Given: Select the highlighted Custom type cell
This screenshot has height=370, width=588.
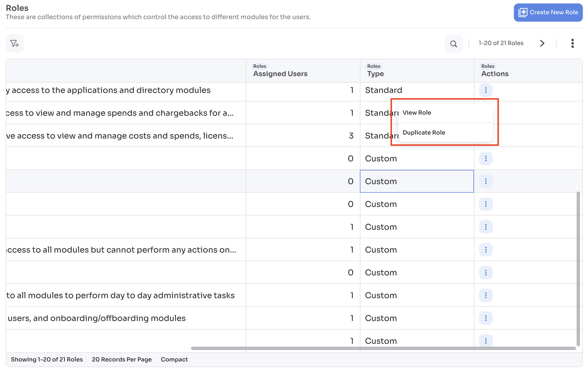Looking at the screenshot, I should (416, 181).
